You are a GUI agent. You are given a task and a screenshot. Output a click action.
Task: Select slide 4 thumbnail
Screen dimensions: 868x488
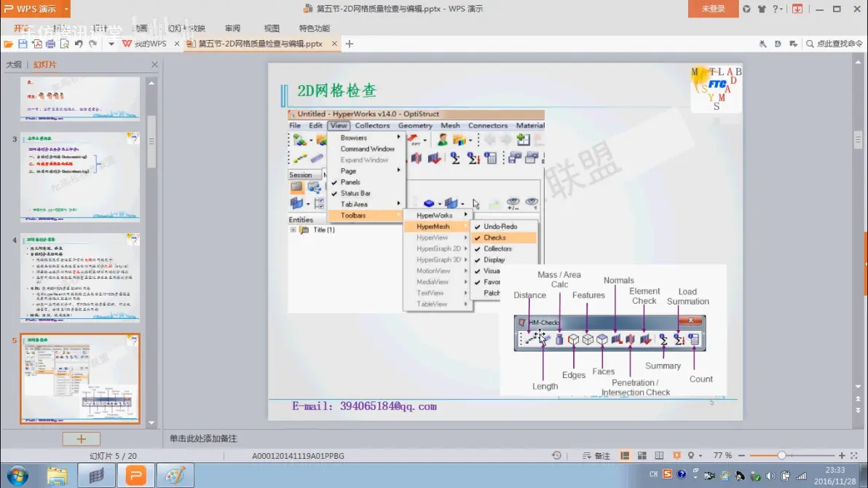(x=79, y=277)
